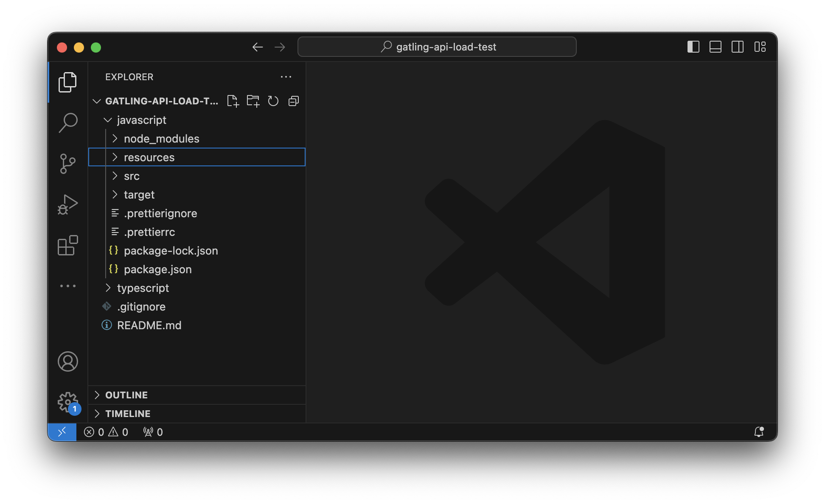This screenshot has width=825, height=504.
Task: Click the New Folder icon
Action: click(x=253, y=101)
